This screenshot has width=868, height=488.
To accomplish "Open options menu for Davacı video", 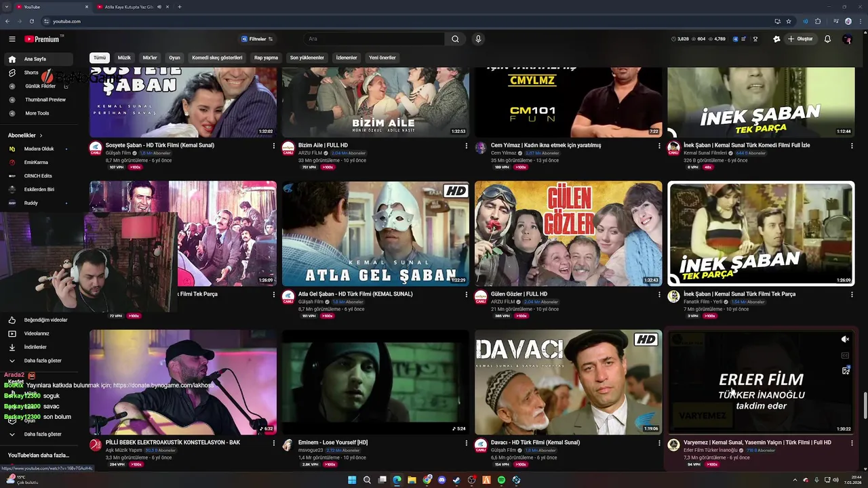I will (659, 443).
